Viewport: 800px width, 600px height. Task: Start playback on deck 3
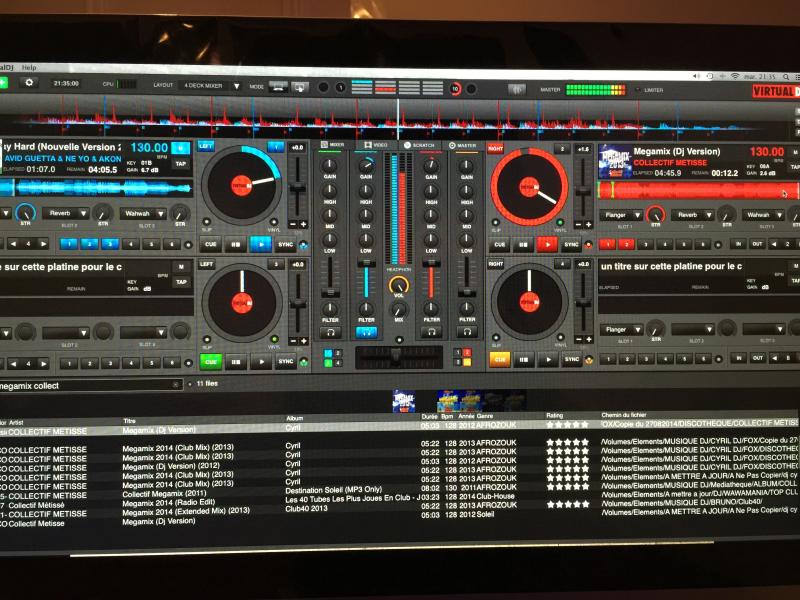tap(261, 362)
